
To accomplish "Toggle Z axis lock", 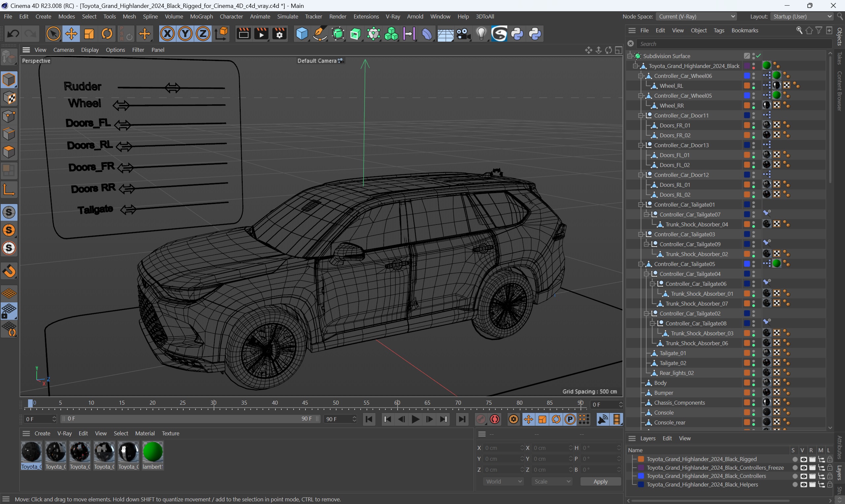I will (x=203, y=34).
